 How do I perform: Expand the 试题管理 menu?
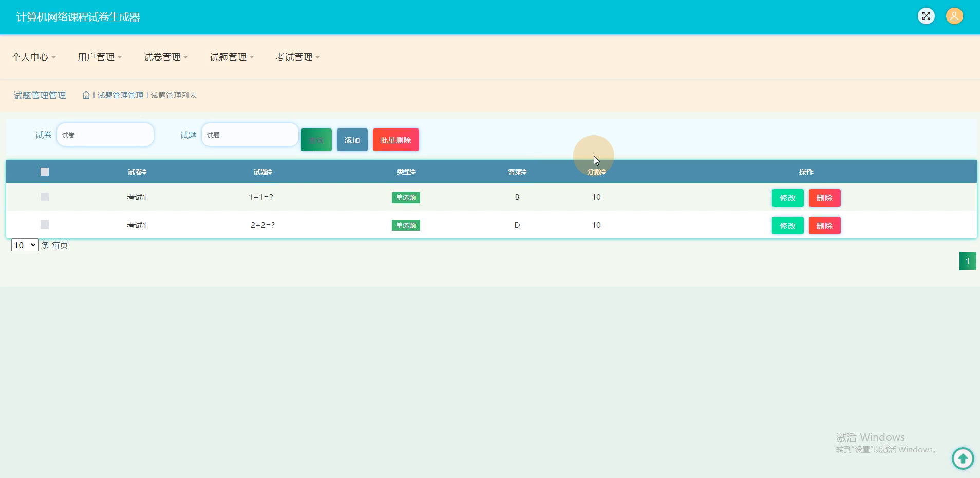[x=232, y=57]
